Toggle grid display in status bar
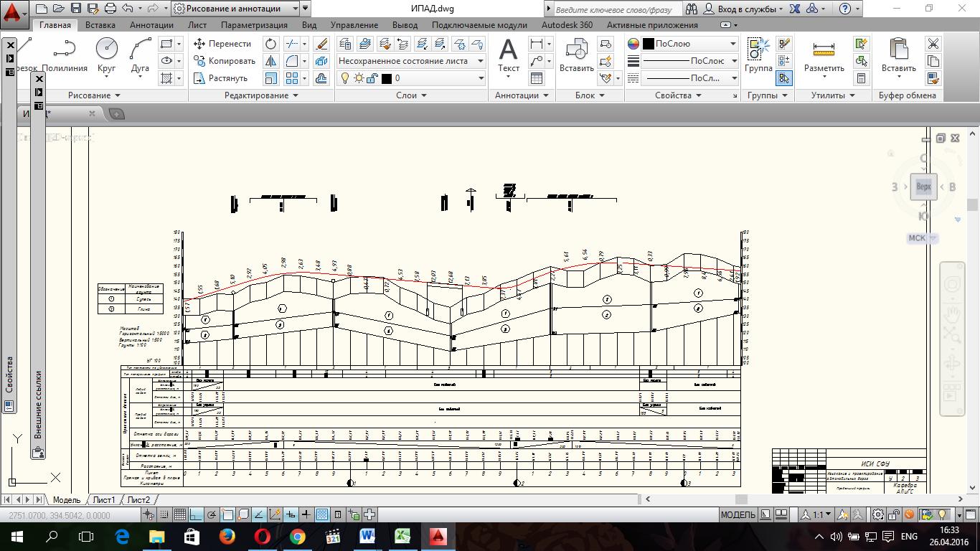 180,514
